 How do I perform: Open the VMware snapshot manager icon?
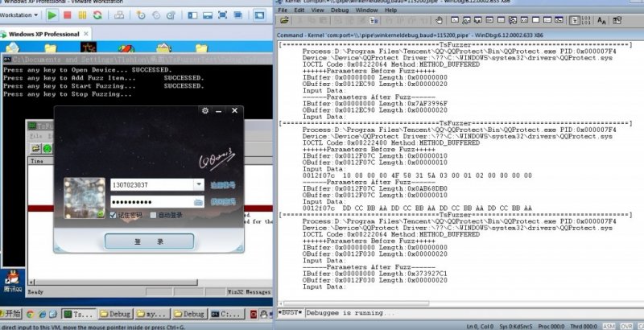(171, 15)
